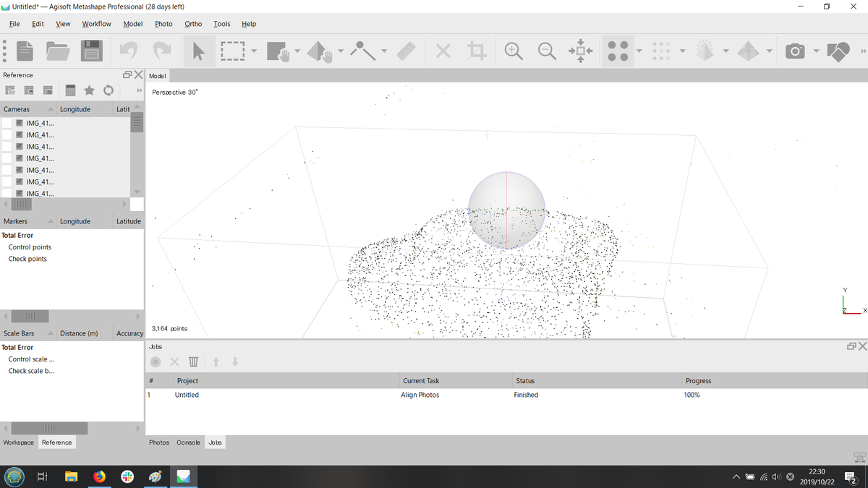The width and height of the screenshot is (868, 488).
Task: Show the sparse Point Cloud view
Action: pos(617,51)
